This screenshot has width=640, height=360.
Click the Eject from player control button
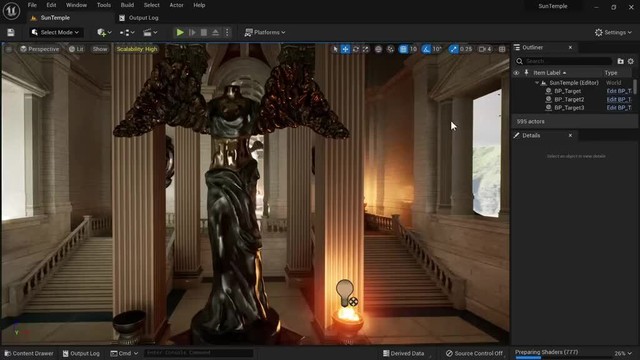point(215,32)
